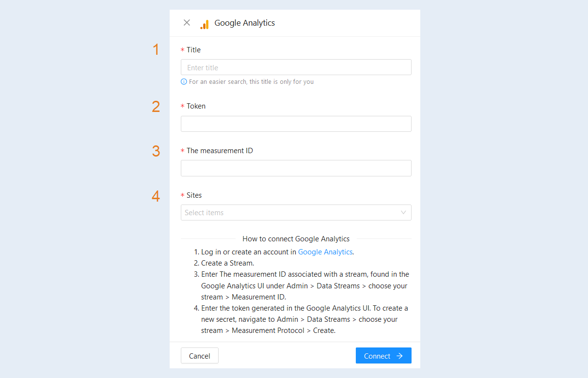Click into the Token input field
Viewport: 588px width, 378px height.
point(296,124)
